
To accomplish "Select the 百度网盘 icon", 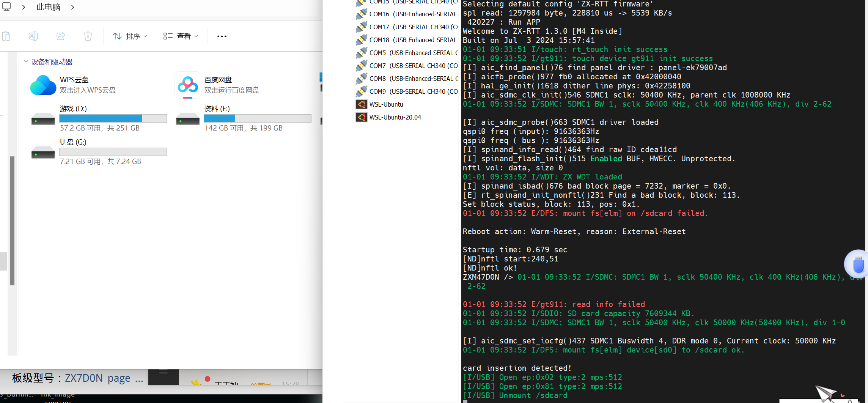I will (x=188, y=85).
